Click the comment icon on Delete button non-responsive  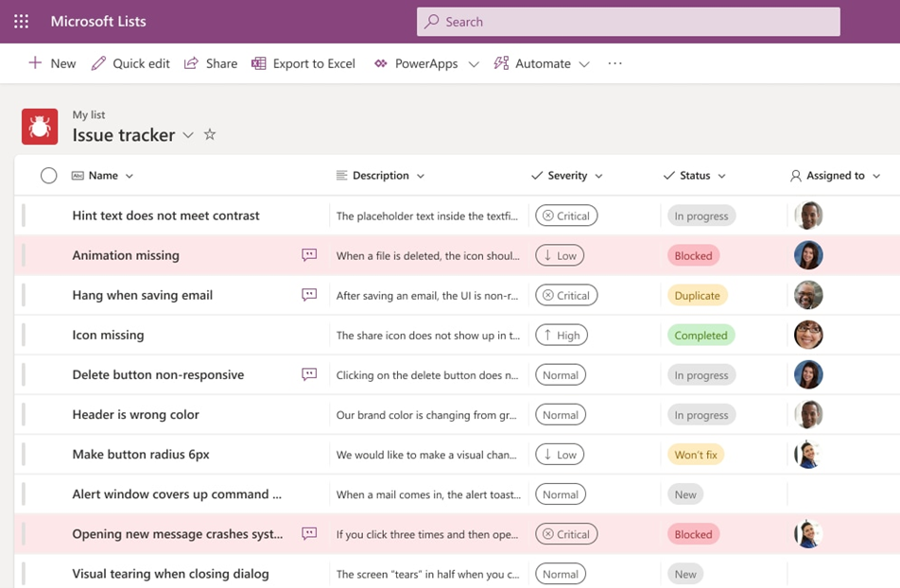coord(308,374)
